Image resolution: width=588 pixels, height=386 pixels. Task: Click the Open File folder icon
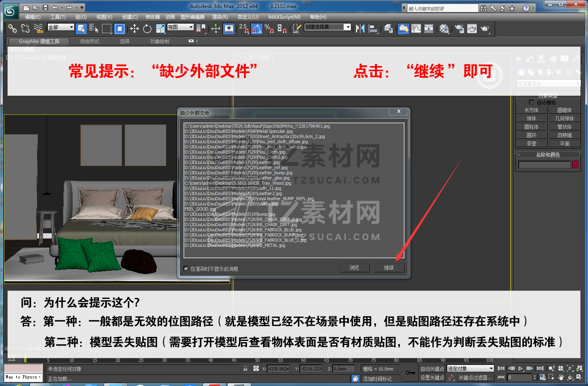[x=36, y=8]
